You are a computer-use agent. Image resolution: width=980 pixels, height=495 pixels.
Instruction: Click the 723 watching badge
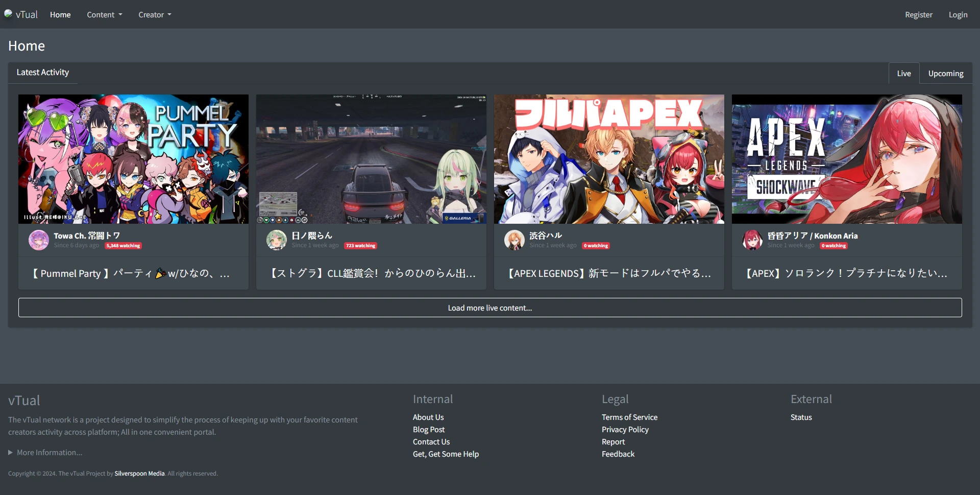pos(360,246)
